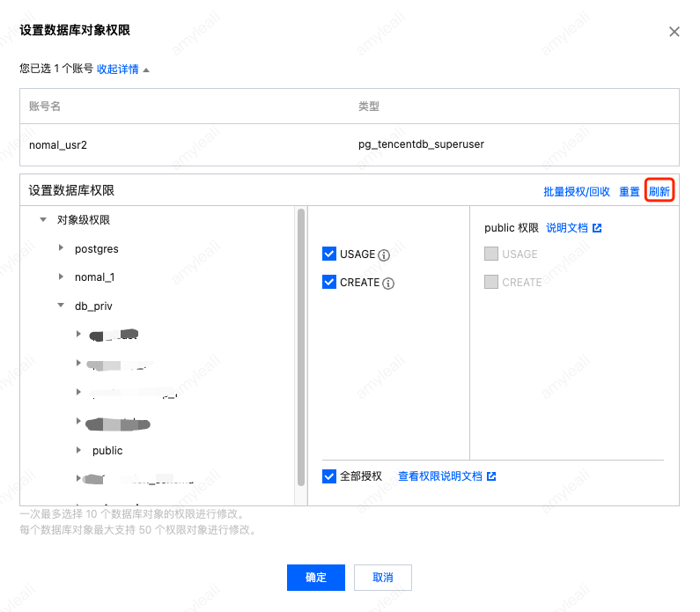Image resolution: width=700 pixels, height=612 pixels.
Task: Click the pg_tencentdb_superuser type cell
Action: coord(421,144)
